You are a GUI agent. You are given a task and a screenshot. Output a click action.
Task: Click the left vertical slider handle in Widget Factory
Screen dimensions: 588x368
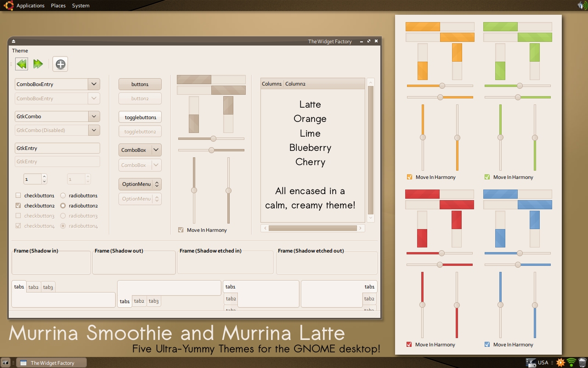click(x=194, y=190)
